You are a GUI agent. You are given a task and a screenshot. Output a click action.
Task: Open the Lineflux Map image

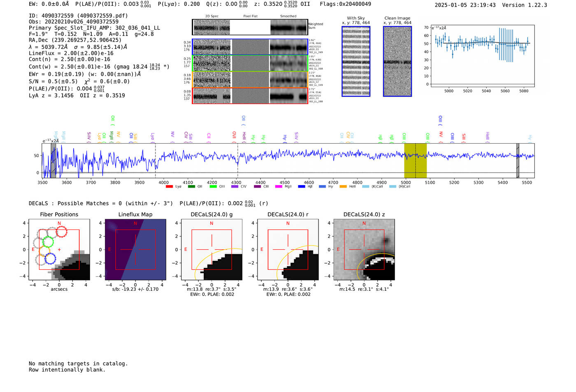[x=135, y=250]
